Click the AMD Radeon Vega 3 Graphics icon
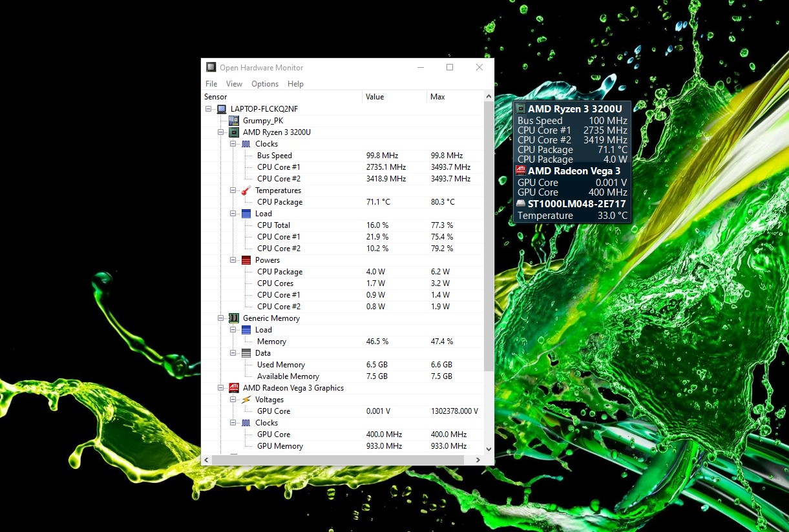 click(233, 387)
